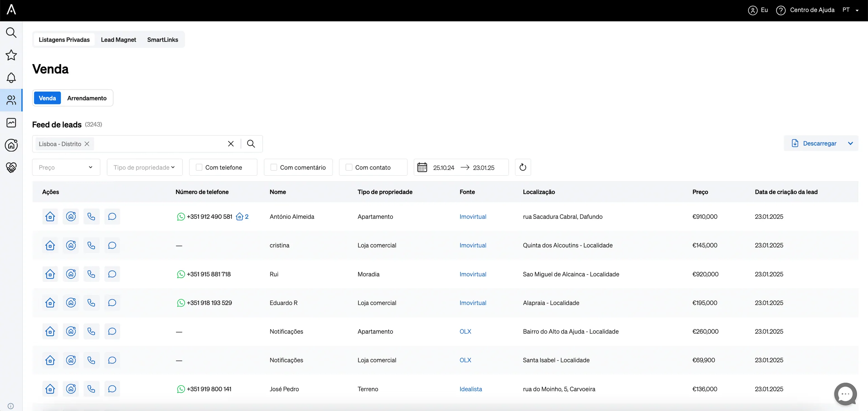Open the Eu profile menu

tap(758, 10)
